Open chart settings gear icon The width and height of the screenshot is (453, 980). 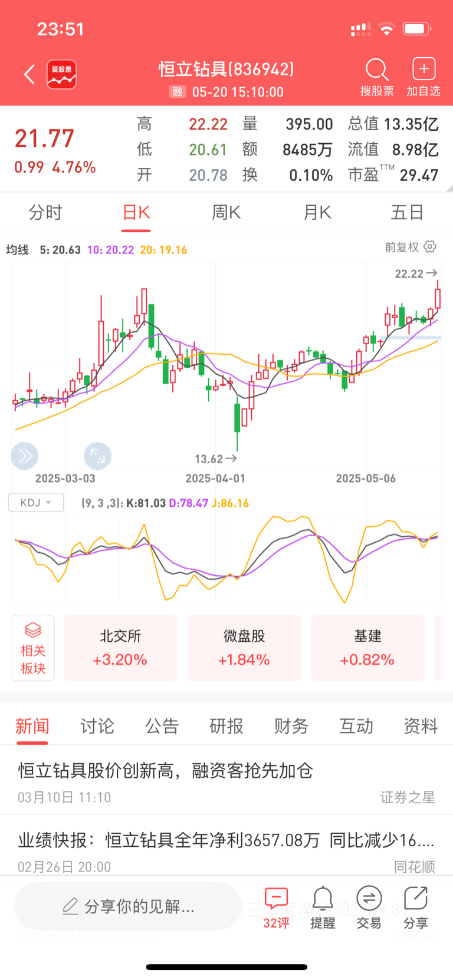(431, 247)
